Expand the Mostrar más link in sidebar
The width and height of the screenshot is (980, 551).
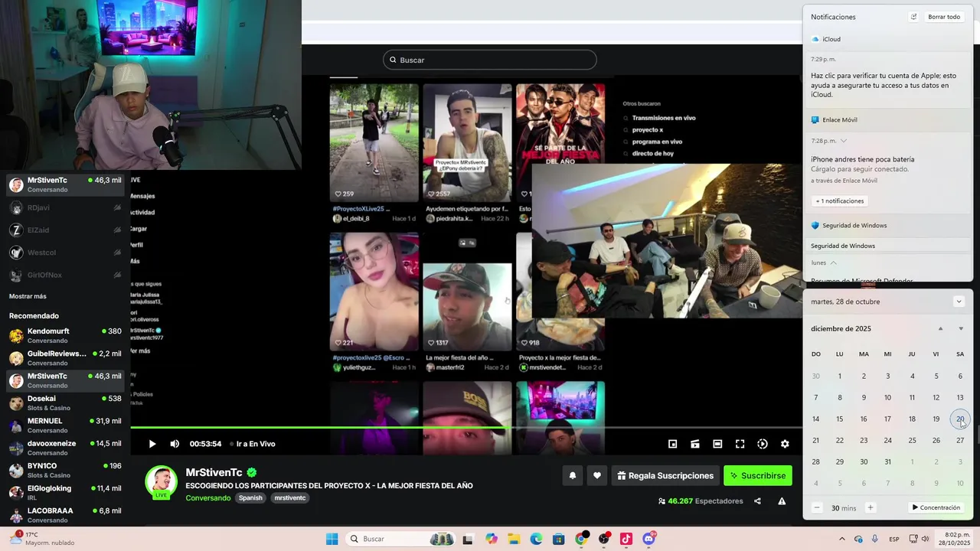click(28, 296)
